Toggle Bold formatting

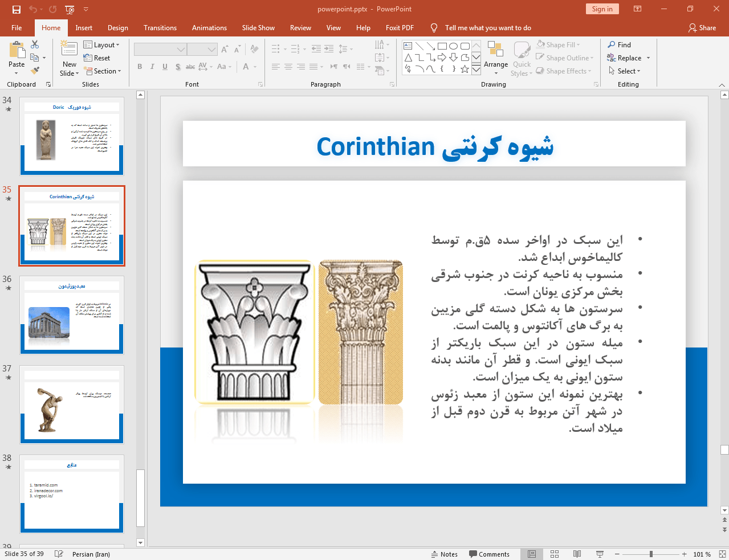[x=140, y=67]
